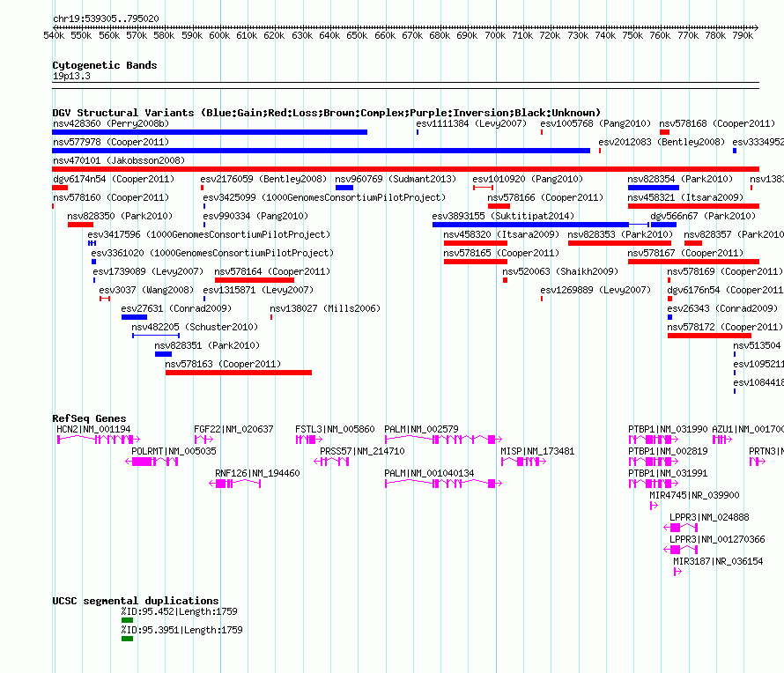The height and width of the screenshot is (673, 784).
Task: Click the red nsv578165 (Cooper2011) bar
Action: click(476, 262)
